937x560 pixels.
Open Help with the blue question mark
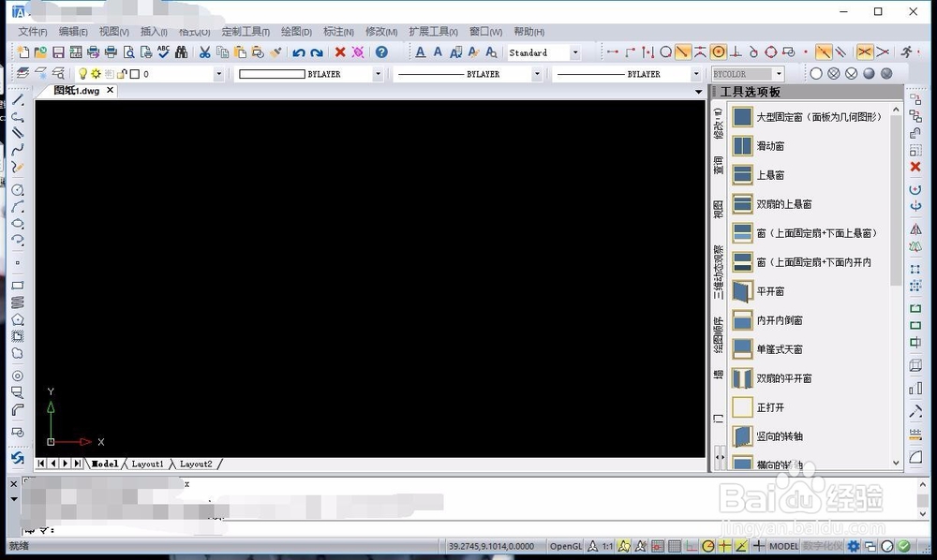pos(381,52)
